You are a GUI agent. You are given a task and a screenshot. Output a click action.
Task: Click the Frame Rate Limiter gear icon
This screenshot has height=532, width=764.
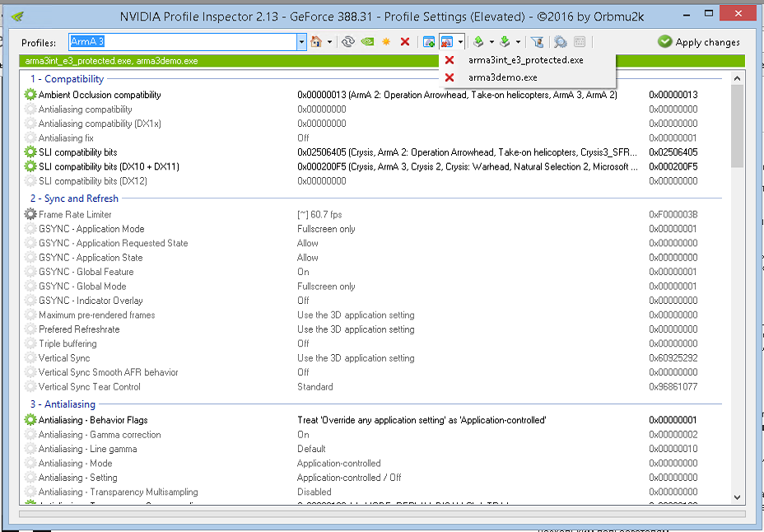point(30,214)
